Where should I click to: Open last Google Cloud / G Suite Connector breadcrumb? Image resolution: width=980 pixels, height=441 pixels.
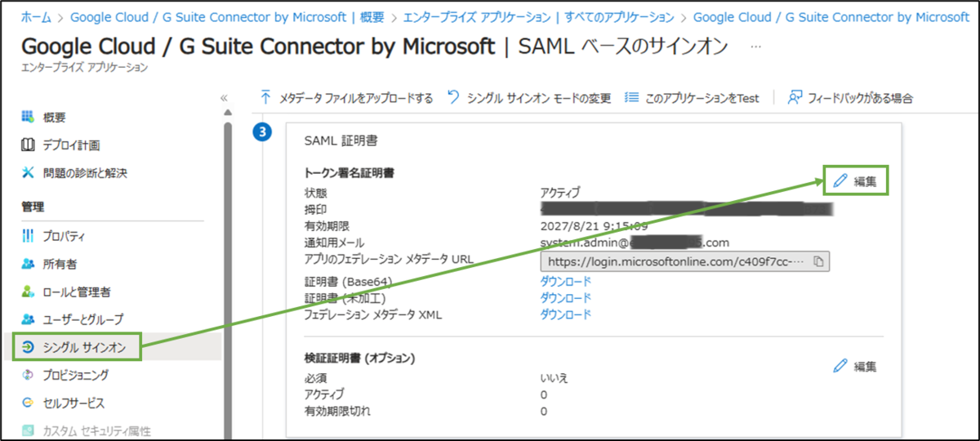pyautogui.click(x=831, y=16)
